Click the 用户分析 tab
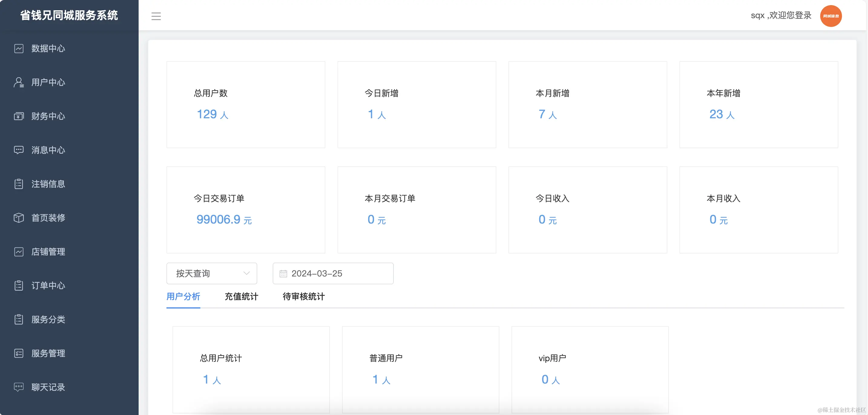The width and height of the screenshot is (868, 415). (x=183, y=297)
